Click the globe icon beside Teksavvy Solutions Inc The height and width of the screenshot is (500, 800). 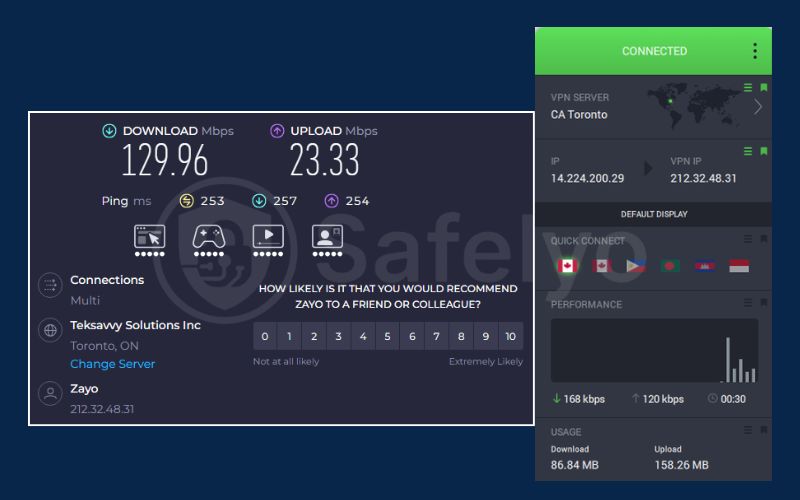[50, 330]
